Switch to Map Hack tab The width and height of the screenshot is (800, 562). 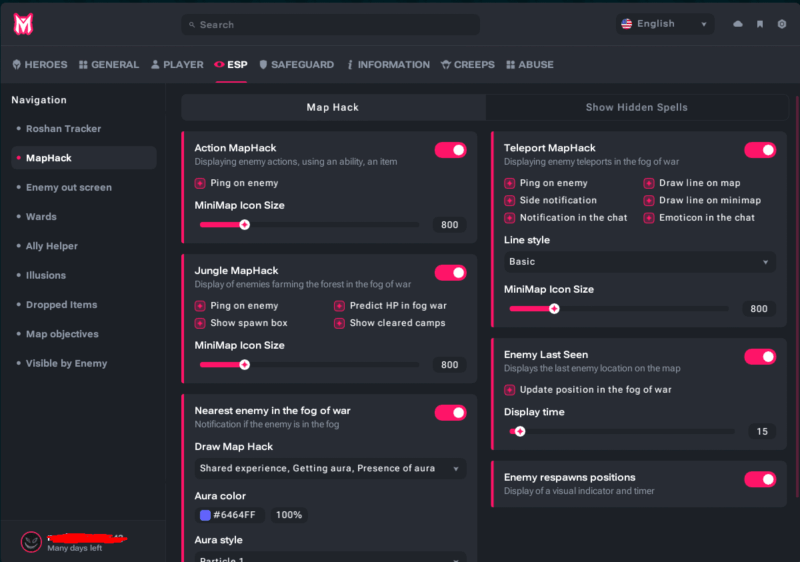[x=333, y=107]
